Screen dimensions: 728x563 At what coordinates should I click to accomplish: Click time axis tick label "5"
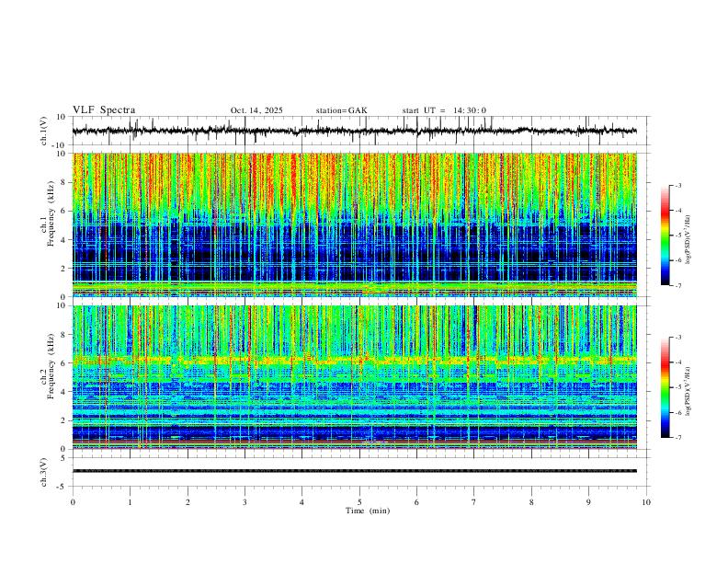(x=359, y=502)
